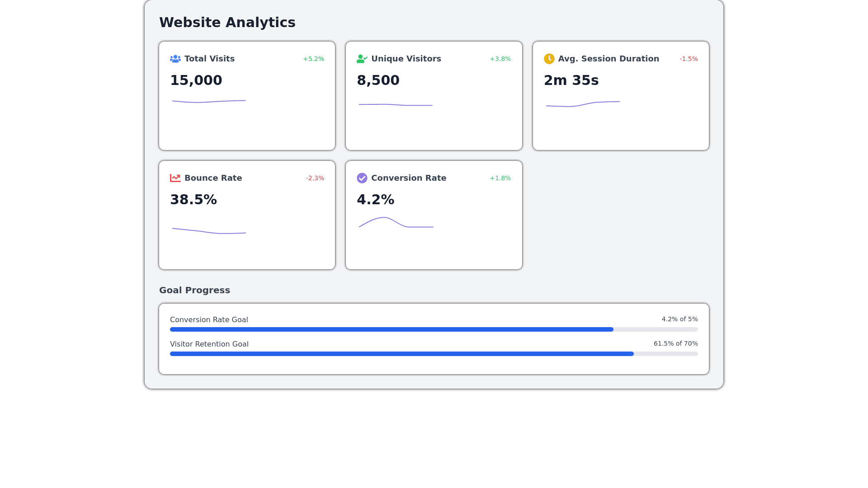Click the Total Visits people icon
Screen dimensions: 868x488
click(175, 59)
